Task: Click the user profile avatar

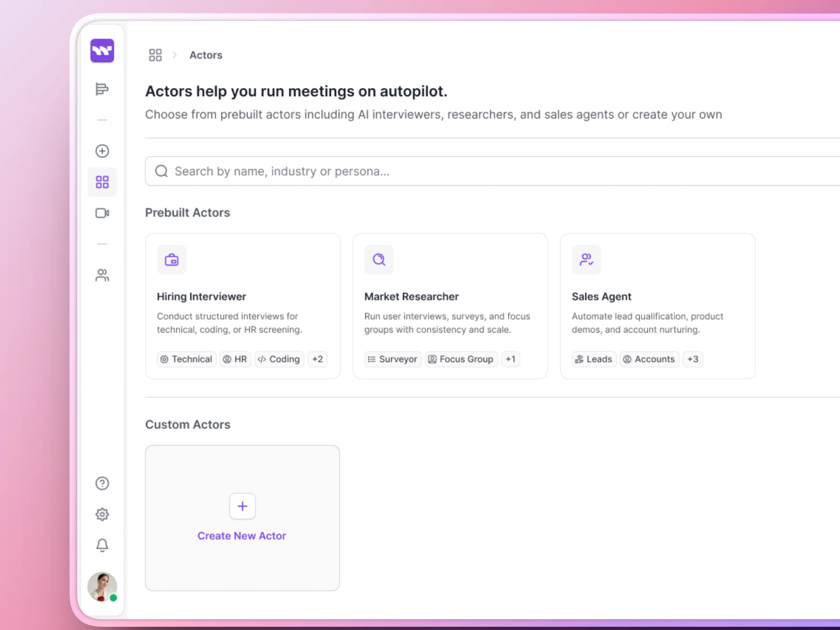Action: 102,587
